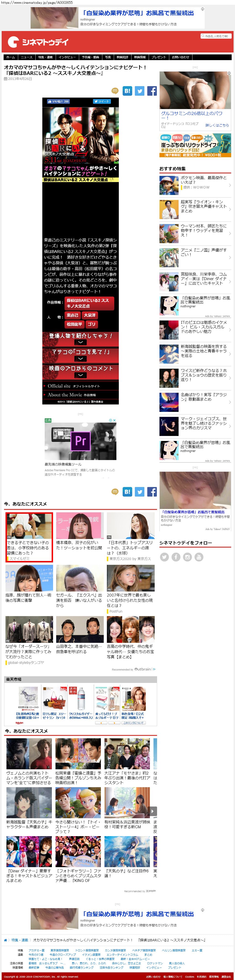Click Facebook icon under シネマトゥデイをフォロー
Image resolution: width=235 pixels, height=980 pixels.
(x=175, y=557)
